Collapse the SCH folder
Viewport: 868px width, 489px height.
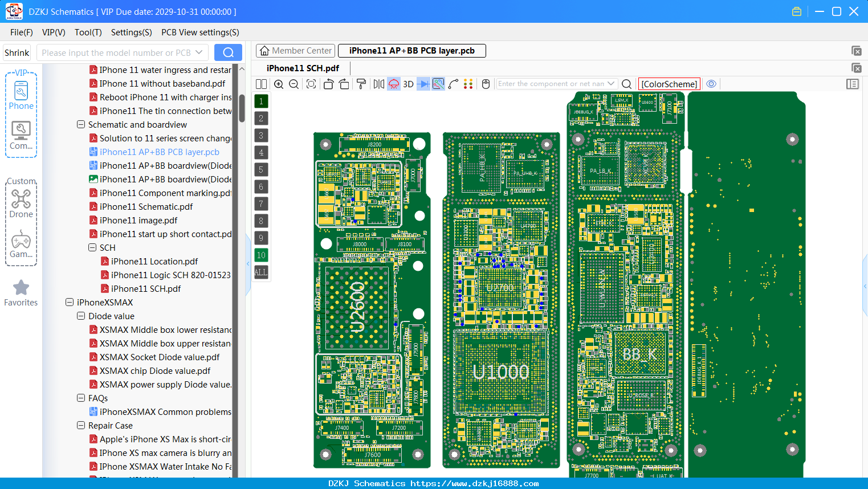point(92,247)
